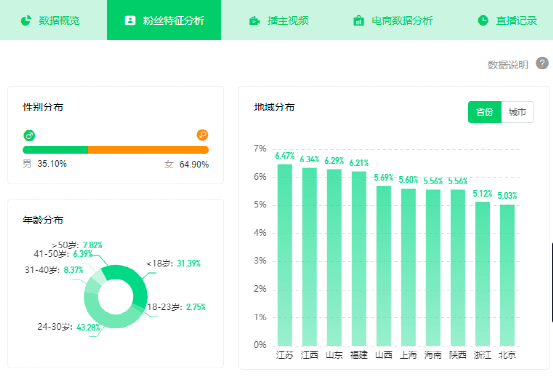The width and height of the screenshot is (553, 377).
Task: Click the 数据说明 link
Action: point(508,65)
